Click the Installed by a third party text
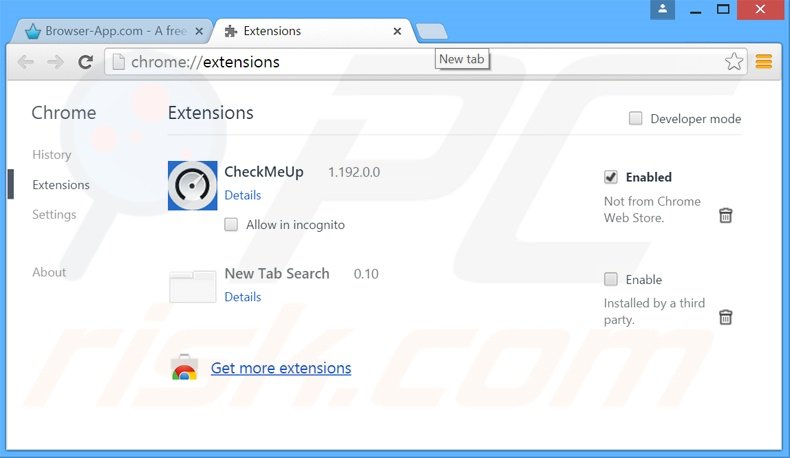This screenshot has height=458, width=790. point(654,311)
